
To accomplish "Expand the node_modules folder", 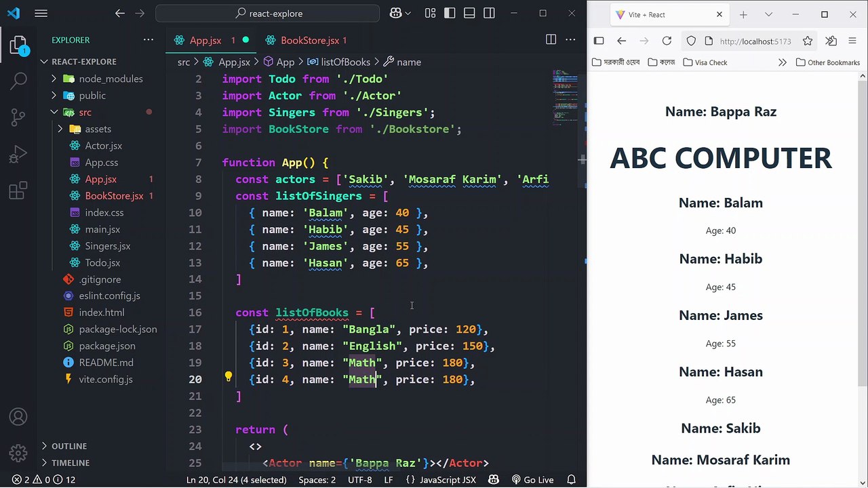I will [x=102, y=79].
